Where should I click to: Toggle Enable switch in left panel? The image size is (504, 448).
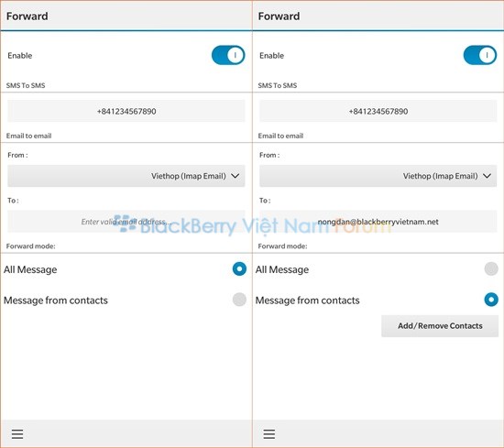pyautogui.click(x=228, y=55)
